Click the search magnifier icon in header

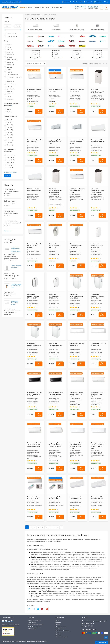[x=102, y=8]
